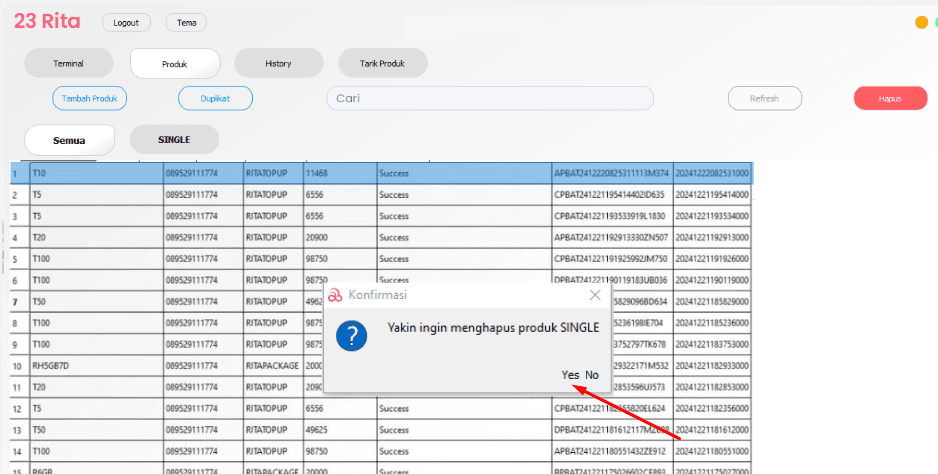Select the Semua category filter

click(69, 140)
